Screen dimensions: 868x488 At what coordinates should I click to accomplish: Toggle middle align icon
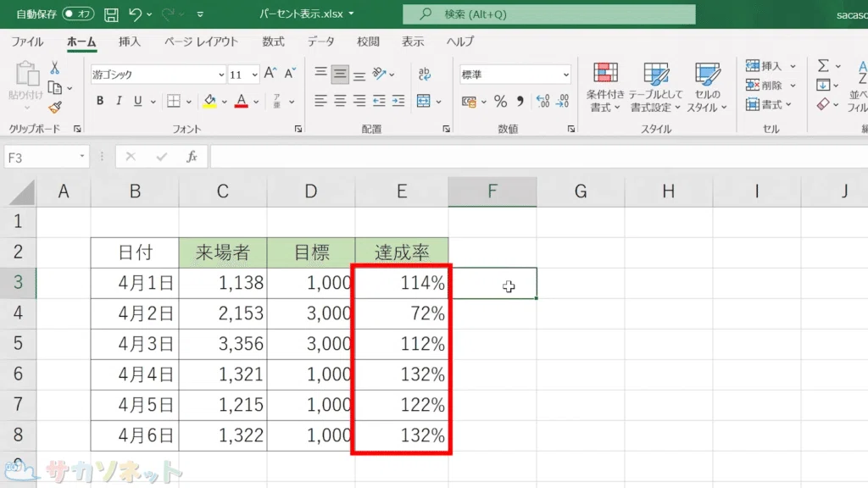click(x=340, y=75)
